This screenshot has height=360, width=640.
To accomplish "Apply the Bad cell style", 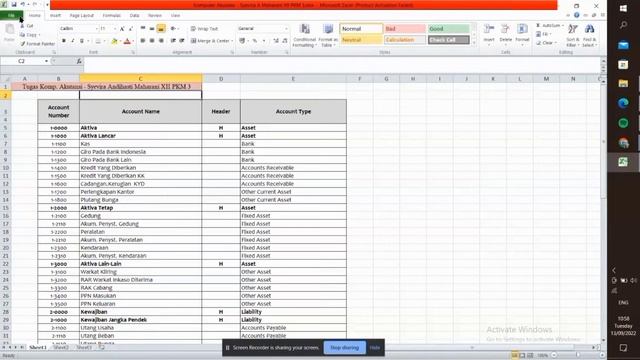I will pyautogui.click(x=405, y=29).
